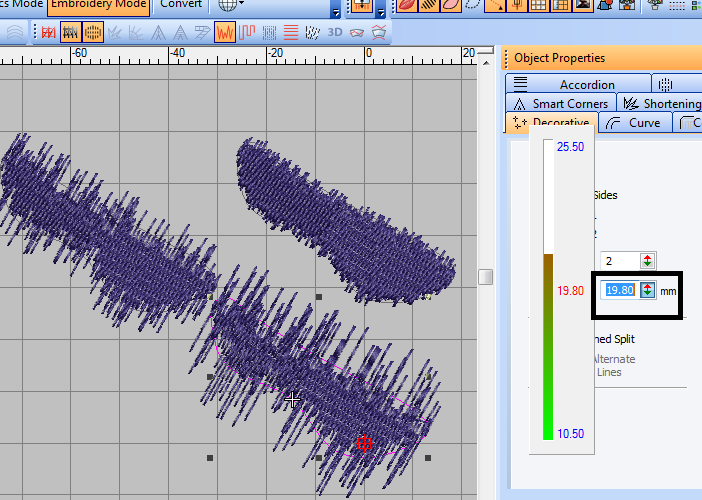The height and width of the screenshot is (500, 702).
Task: Select the orange diagonal hatched fill tool
Action: [x=431, y=6]
